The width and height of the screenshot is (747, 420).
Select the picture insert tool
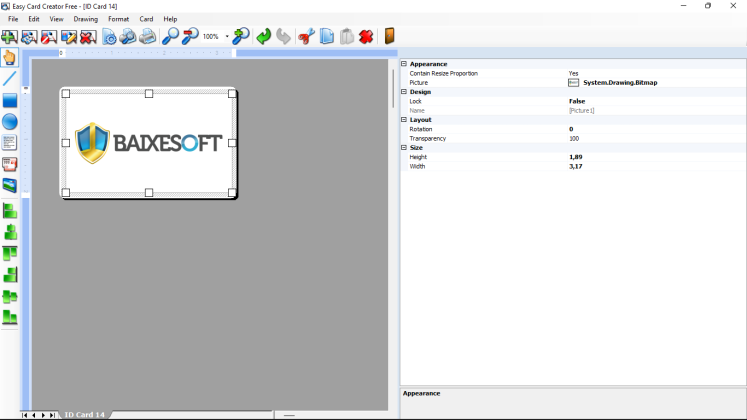coord(10,185)
